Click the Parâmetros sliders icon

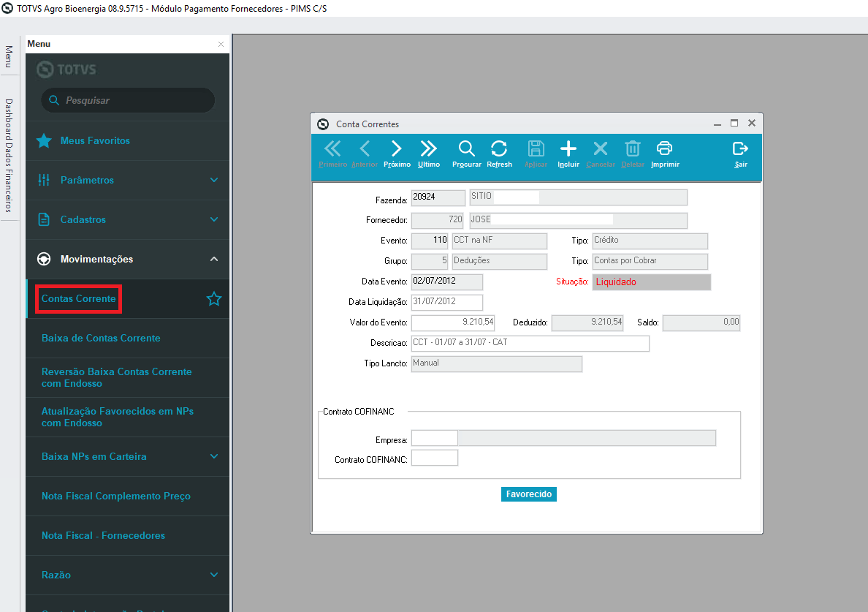click(44, 180)
